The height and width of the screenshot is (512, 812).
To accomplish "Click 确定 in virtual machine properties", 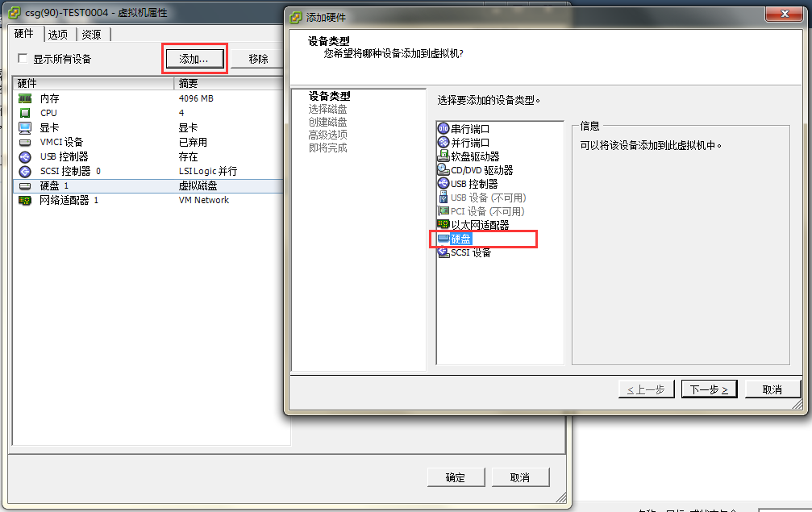I will pos(456,477).
